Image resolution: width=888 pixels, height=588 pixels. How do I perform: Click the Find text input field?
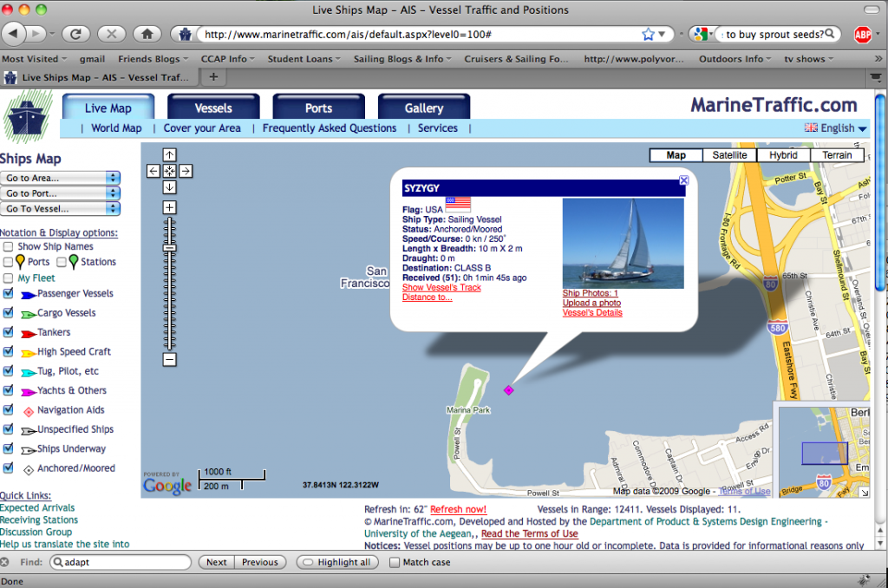[x=121, y=562]
